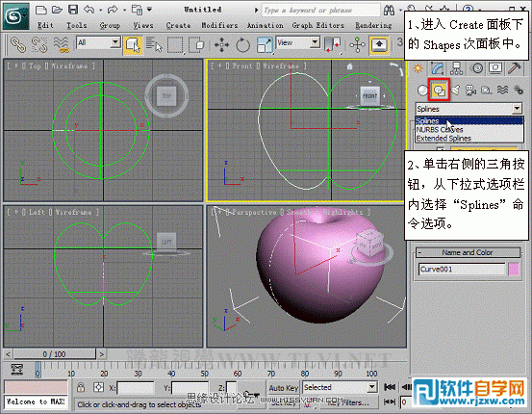
Task: Switch to the Motion panel tab
Action: click(x=478, y=68)
